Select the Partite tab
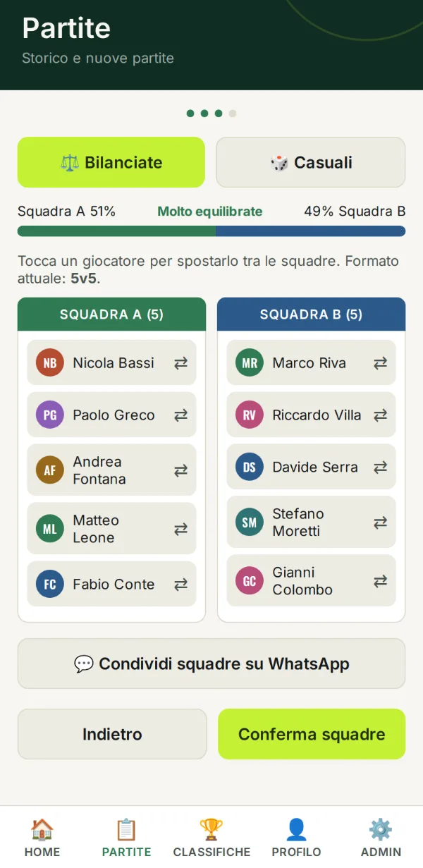The image size is (423, 868). click(x=127, y=837)
